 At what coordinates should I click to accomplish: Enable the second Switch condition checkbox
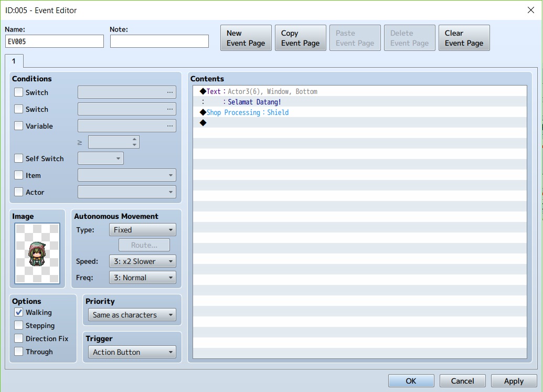tap(19, 109)
